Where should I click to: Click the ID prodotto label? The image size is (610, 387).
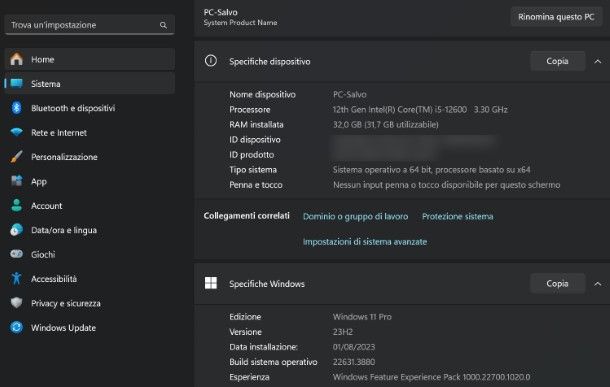tap(252, 155)
